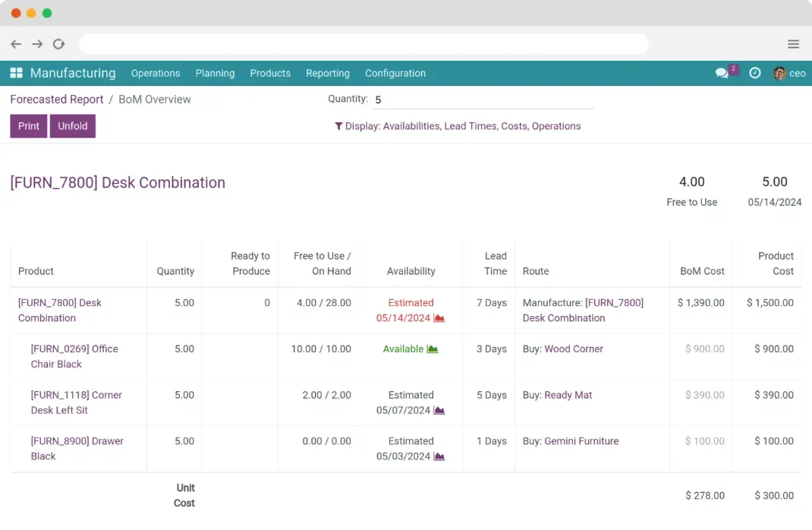Click the forecast chart icon beside 05/07/2024

coord(439,411)
